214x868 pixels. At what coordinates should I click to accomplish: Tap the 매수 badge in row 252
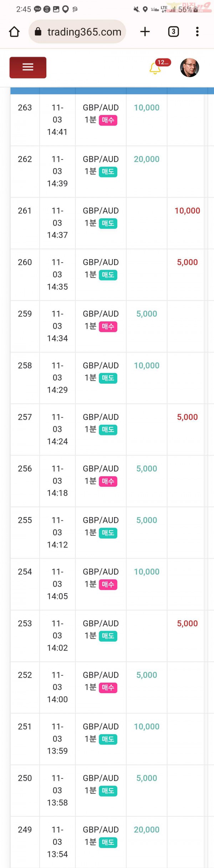tap(108, 688)
